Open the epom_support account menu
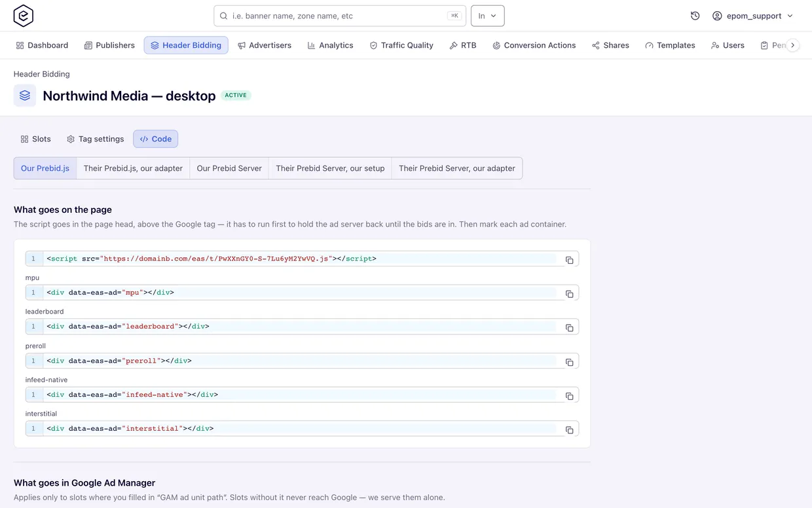 (753, 16)
